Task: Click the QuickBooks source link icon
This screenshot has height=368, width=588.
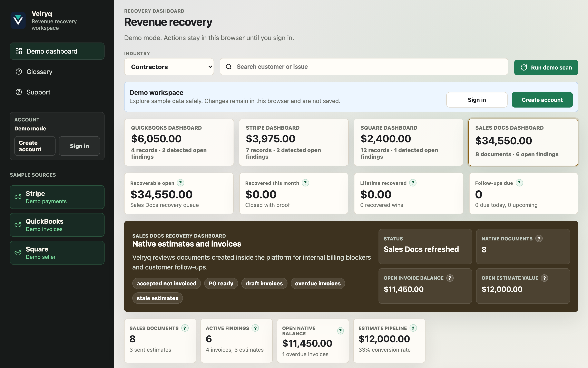Action: (x=18, y=225)
